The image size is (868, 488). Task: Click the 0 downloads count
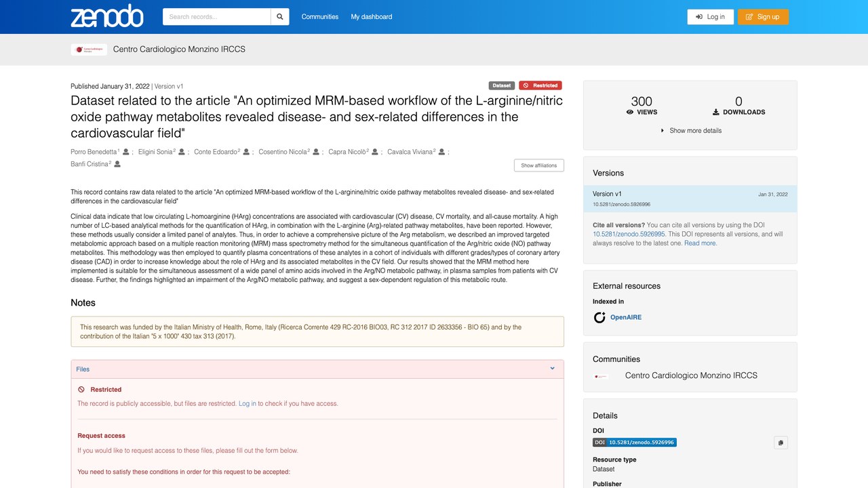point(738,102)
